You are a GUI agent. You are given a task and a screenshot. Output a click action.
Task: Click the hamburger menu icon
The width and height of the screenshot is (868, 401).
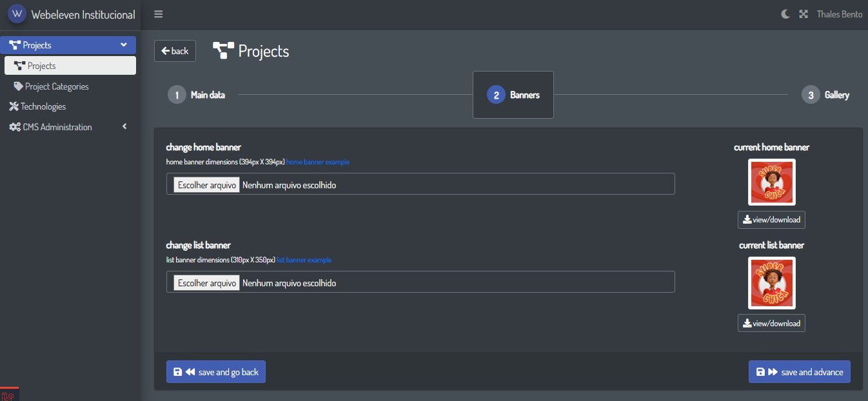(158, 14)
